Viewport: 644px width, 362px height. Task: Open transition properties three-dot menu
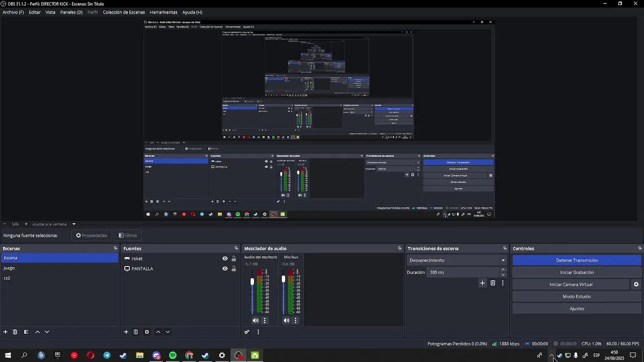[x=503, y=283]
